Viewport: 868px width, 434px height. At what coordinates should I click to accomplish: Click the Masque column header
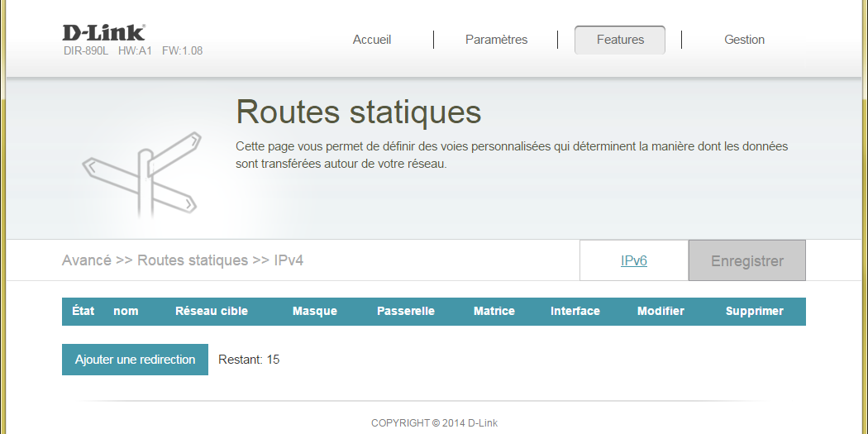point(315,312)
